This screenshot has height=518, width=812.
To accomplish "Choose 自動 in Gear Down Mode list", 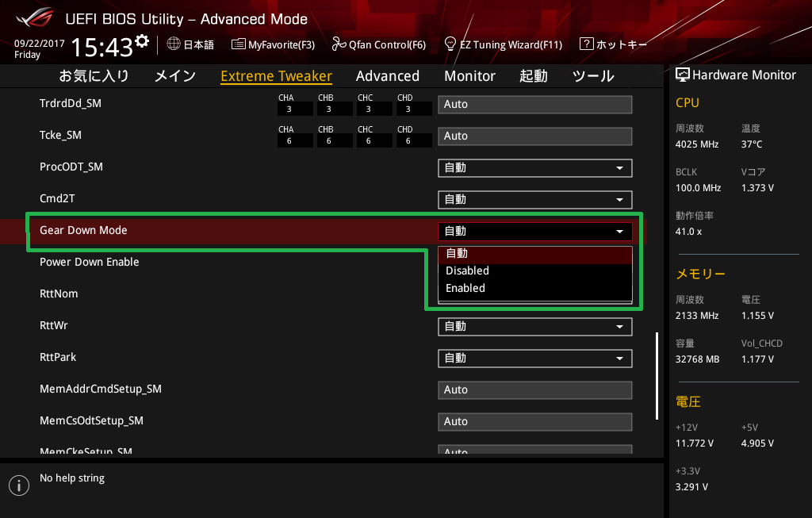I will click(x=535, y=254).
